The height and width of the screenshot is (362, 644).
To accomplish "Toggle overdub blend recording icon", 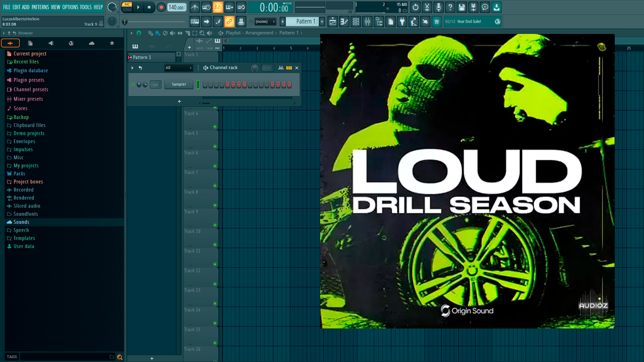I will coord(230,7).
